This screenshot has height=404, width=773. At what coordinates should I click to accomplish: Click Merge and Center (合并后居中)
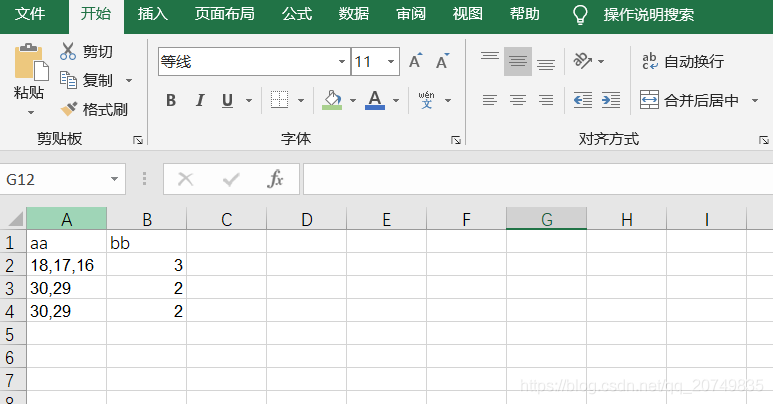(x=689, y=100)
